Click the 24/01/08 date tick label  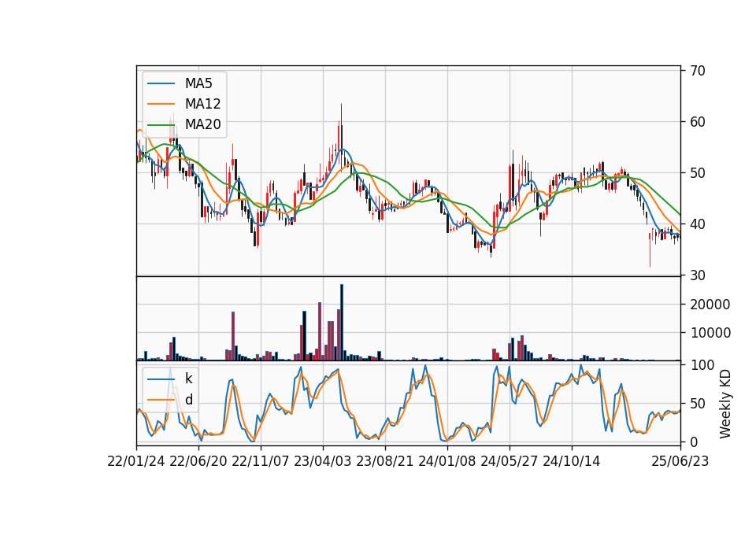pos(447,461)
